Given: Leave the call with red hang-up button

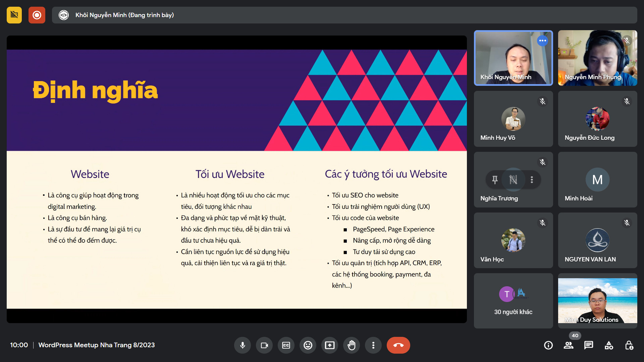Looking at the screenshot, I should 398,345.
